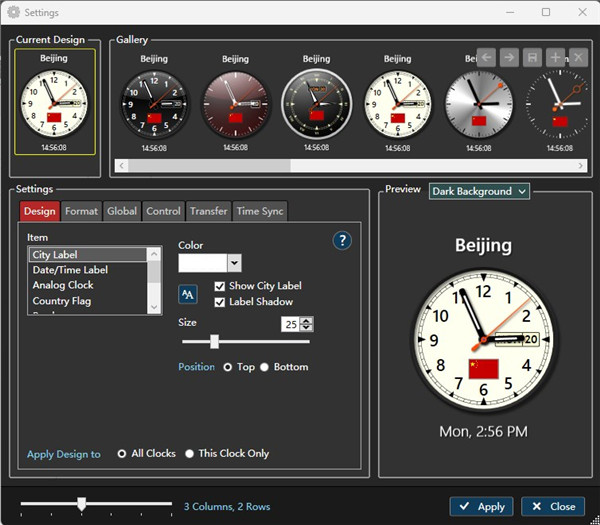Click the gallery right arrow icon

pos(510,58)
